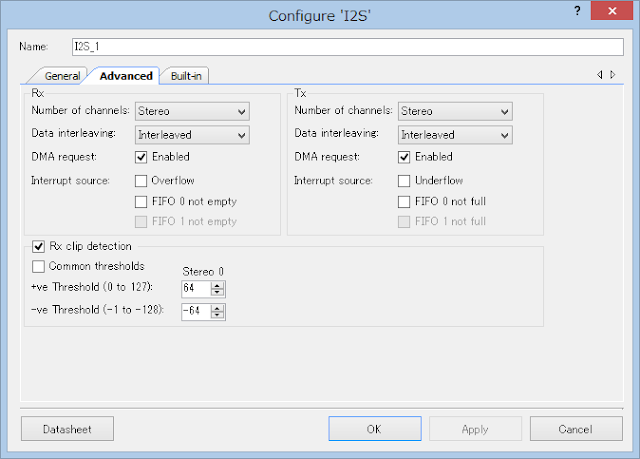Screen dimensions: 640x459
Task: Click the Cancel button
Action: pos(576,429)
